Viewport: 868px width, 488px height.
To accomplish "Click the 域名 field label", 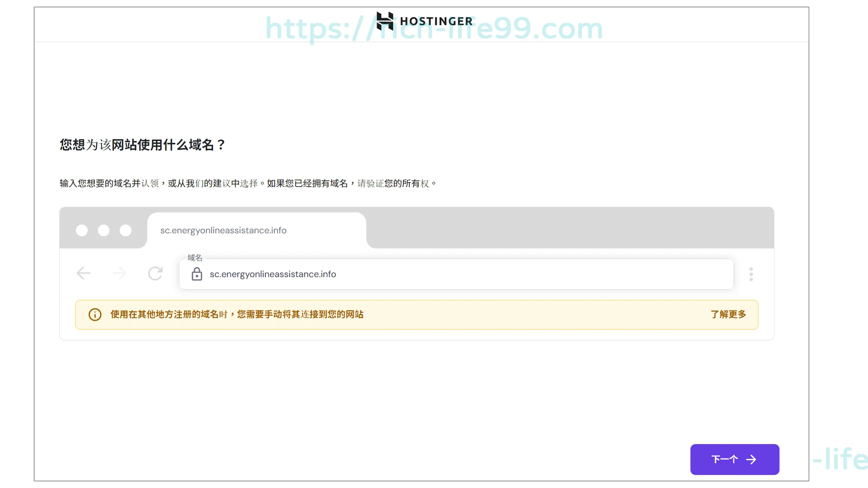I will click(195, 258).
